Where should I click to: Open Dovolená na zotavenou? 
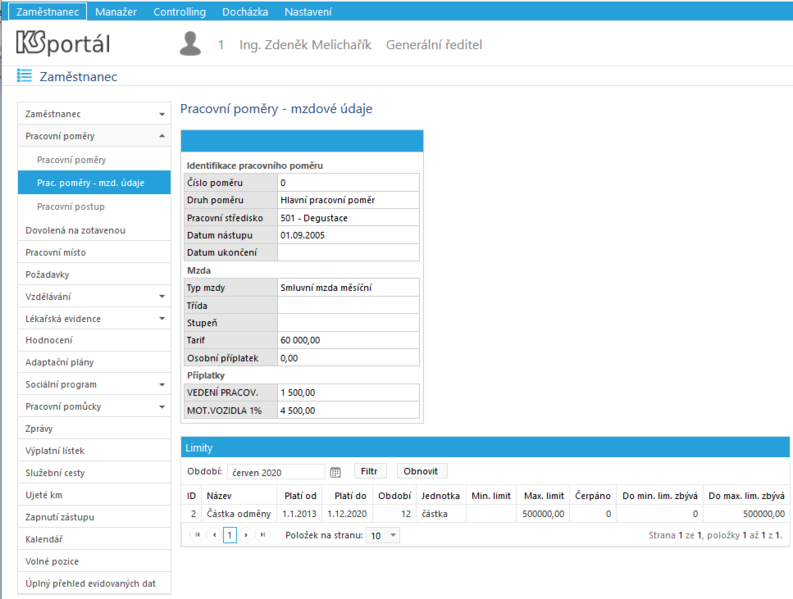tap(95, 230)
